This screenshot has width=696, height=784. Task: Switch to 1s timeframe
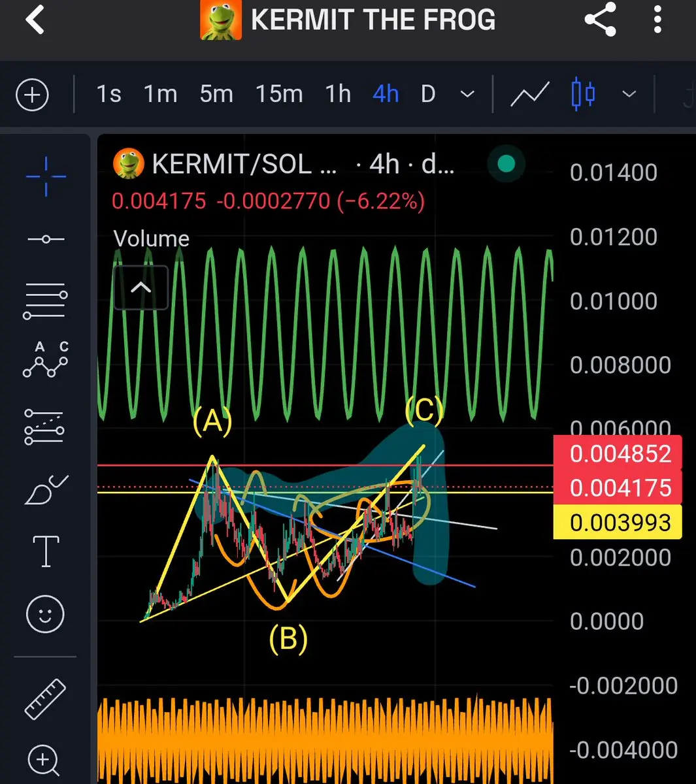point(108,95)
